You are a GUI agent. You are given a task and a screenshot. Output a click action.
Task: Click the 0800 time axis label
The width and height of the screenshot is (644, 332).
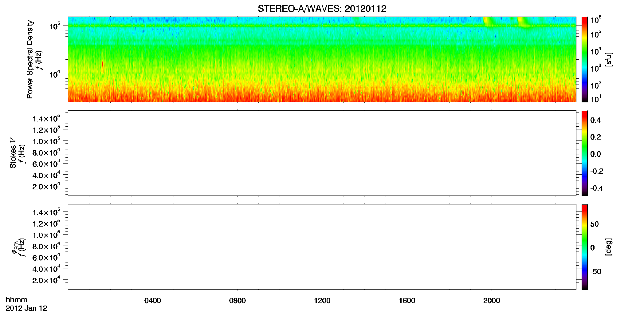click(x=238, y=301)
